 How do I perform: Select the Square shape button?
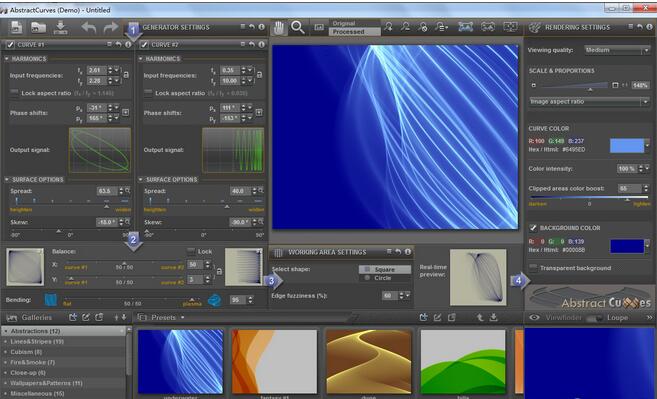385,269
